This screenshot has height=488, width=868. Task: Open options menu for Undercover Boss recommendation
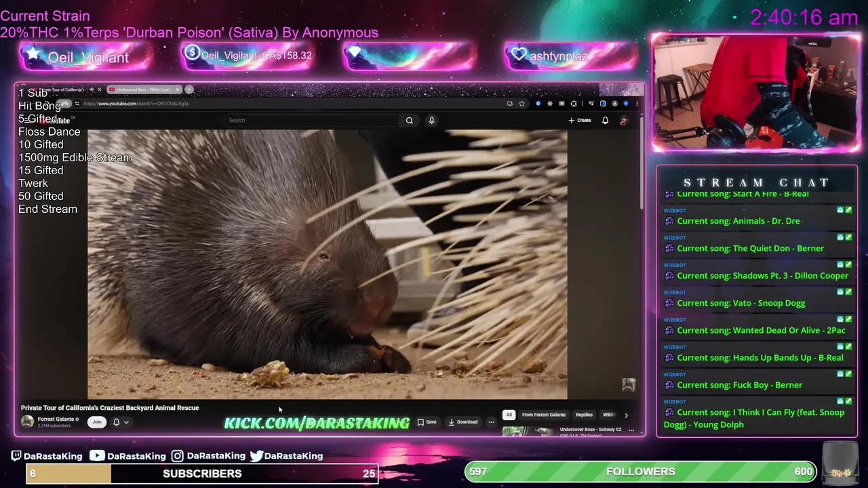click(631, 430)
